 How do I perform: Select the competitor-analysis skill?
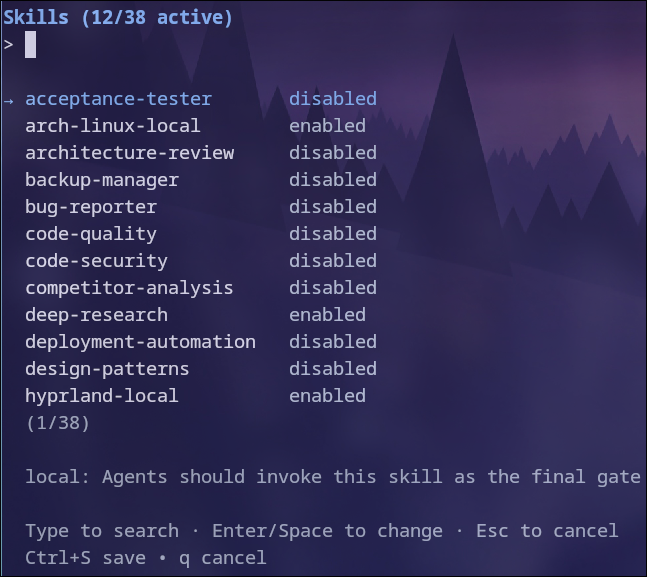click(x=129, y=288)
